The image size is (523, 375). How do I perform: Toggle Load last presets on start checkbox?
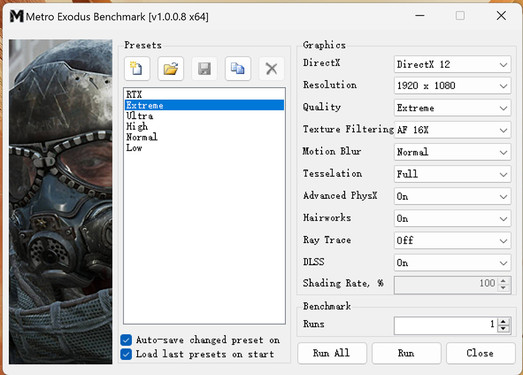[x=126, y=354]
